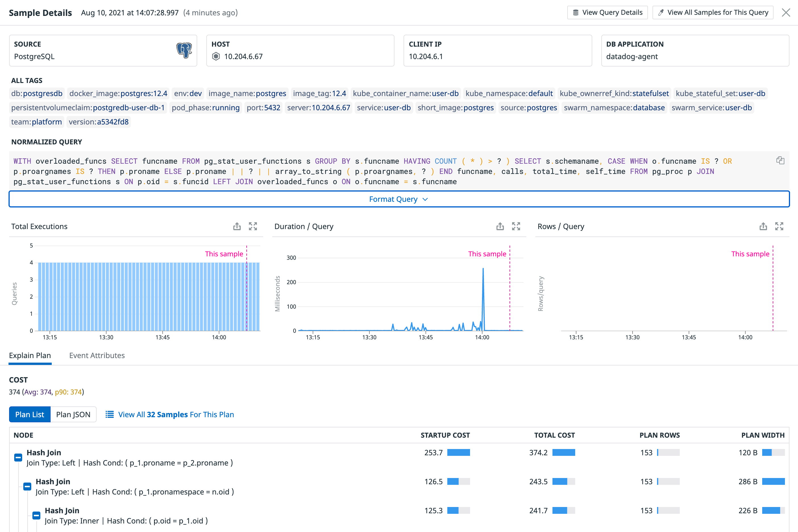This screenshot has width=798, height=532.
Task: Click the PostgreSQL elephant source icon
Action: point(184,50)
